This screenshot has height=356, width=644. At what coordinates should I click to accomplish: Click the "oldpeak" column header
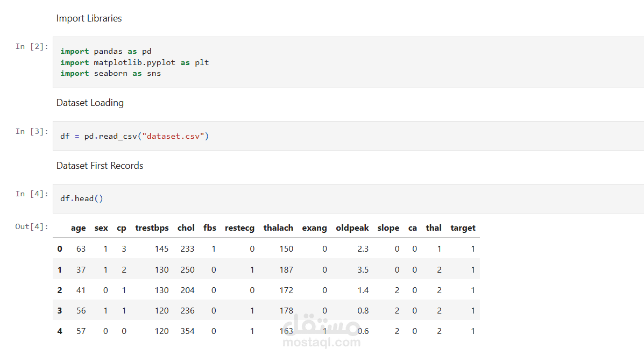[352, 228]
